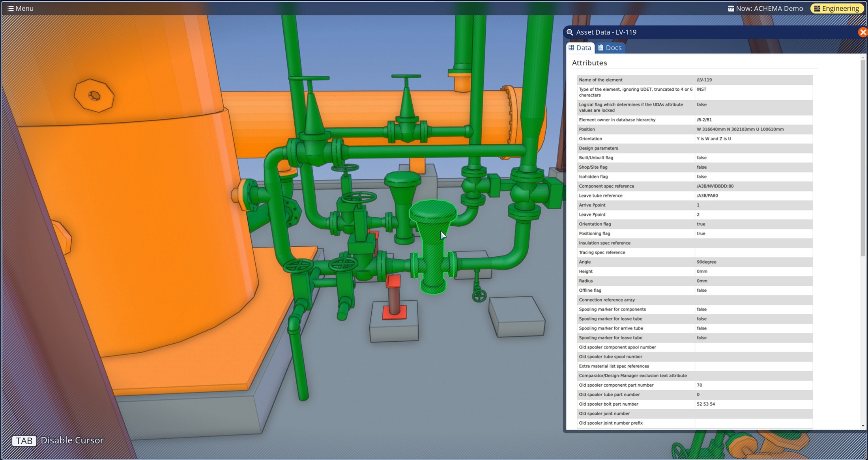
Task: Click the Orientation value Y is W
Action: [714, 139]
